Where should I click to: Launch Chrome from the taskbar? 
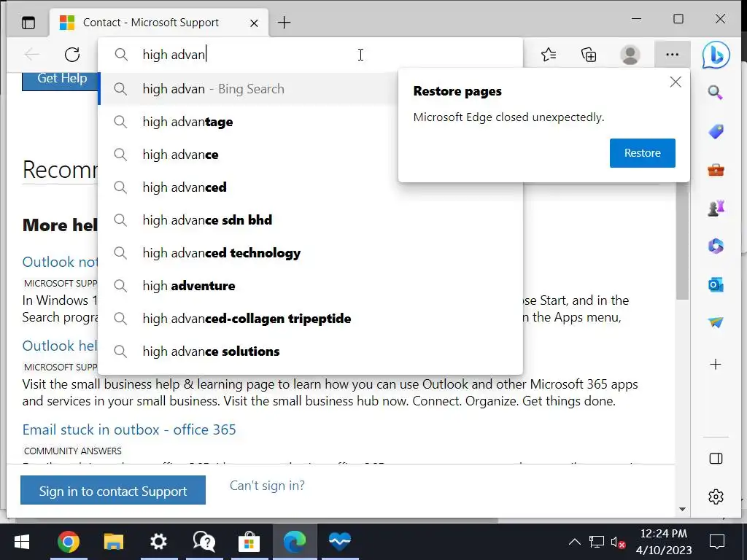[68, 542]
